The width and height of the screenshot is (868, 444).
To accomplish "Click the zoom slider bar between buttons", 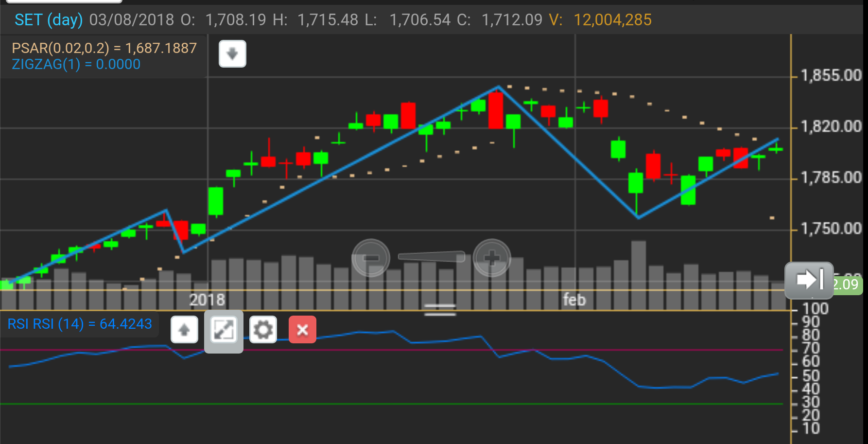I will click(x=432, y=256).
